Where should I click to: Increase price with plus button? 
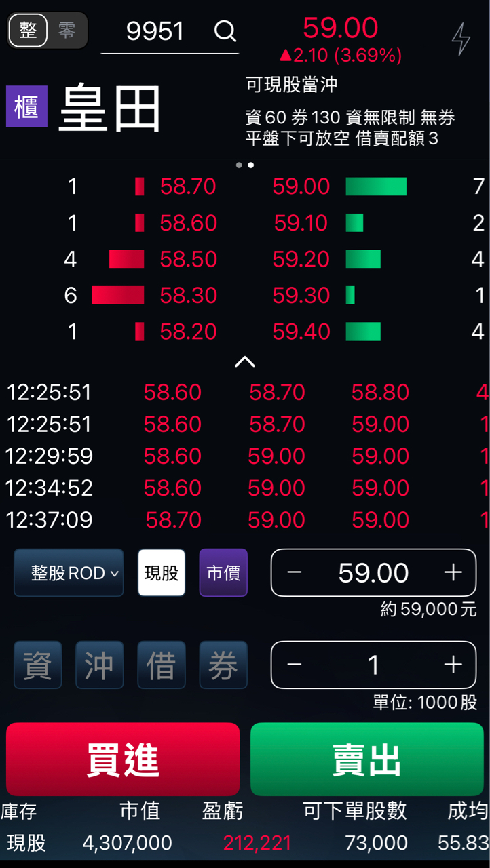tap(453, 573)
